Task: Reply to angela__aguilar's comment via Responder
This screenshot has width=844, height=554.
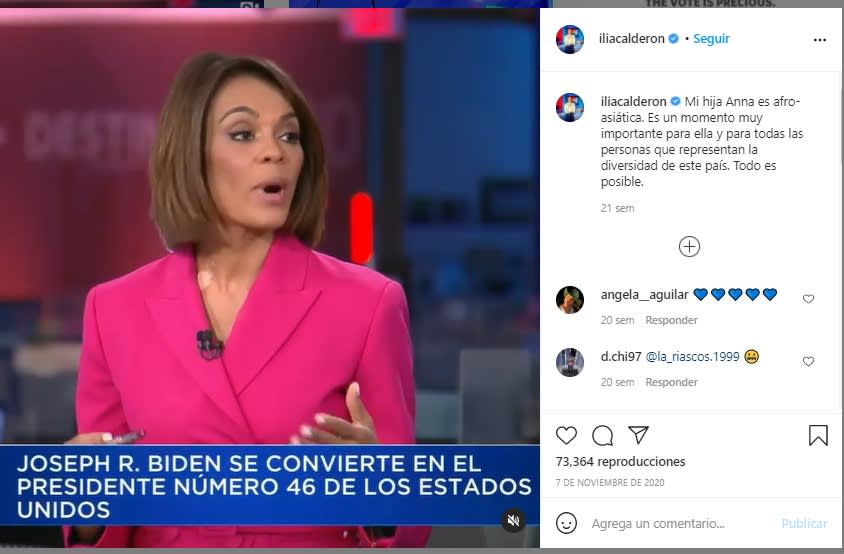Action: point(671,320)
